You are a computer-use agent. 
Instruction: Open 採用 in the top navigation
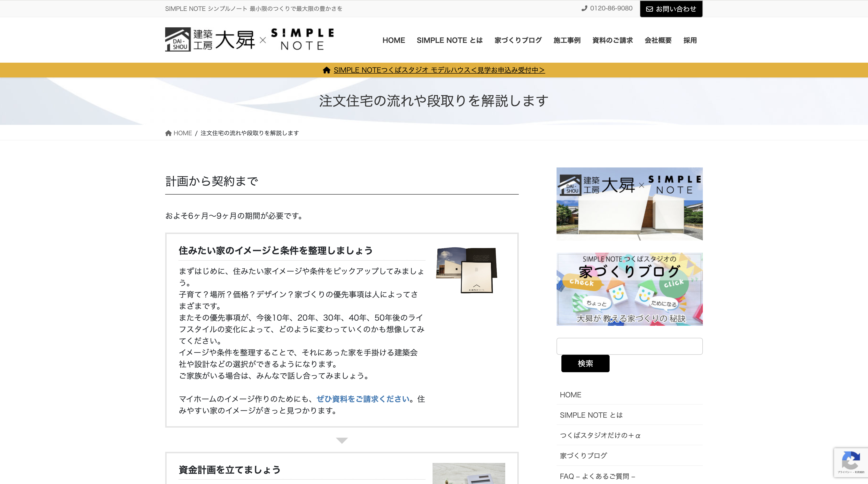(690, 40)
